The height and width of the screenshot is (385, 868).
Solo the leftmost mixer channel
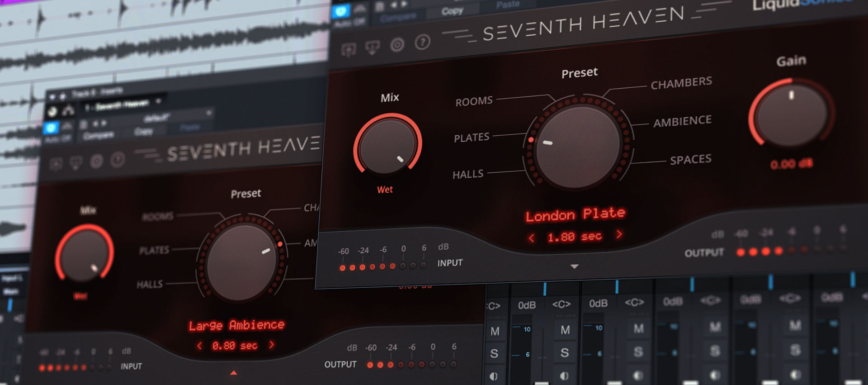(x=494, y=353)
